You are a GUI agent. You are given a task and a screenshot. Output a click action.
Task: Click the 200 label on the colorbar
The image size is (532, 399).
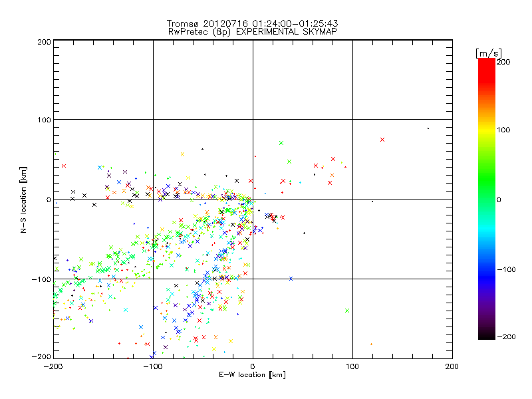click(503, 62)
